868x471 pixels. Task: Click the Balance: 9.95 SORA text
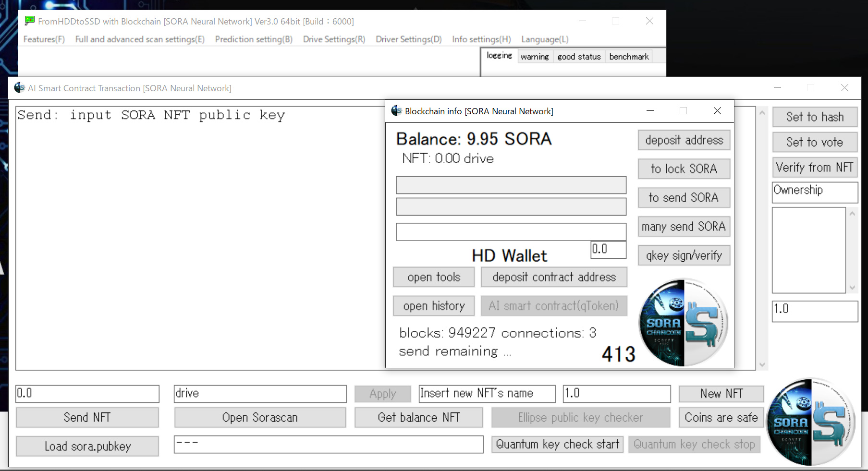point(474,139)
